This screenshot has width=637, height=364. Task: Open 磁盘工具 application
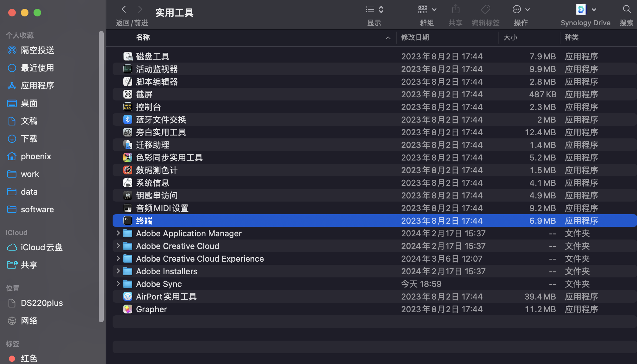pyautogui.click(x=152, y=56)
